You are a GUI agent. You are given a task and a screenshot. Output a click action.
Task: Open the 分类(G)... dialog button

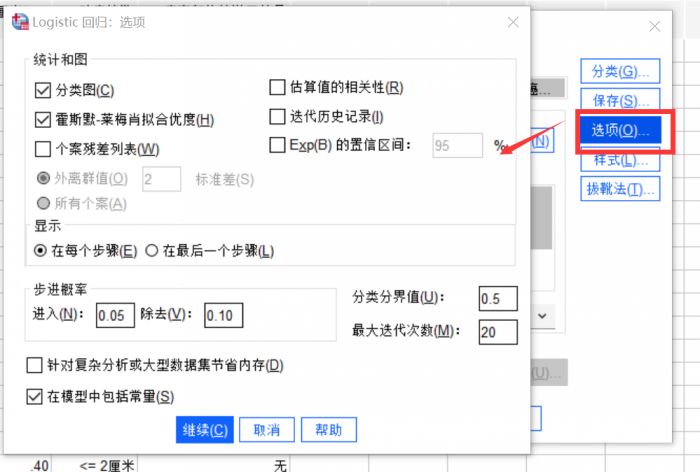coord(620,71)
